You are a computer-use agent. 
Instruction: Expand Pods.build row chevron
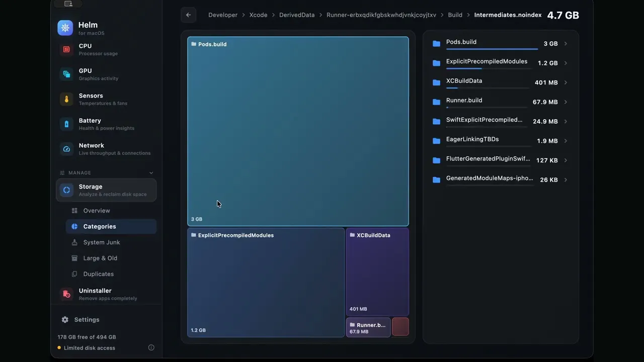pos(566,44)
